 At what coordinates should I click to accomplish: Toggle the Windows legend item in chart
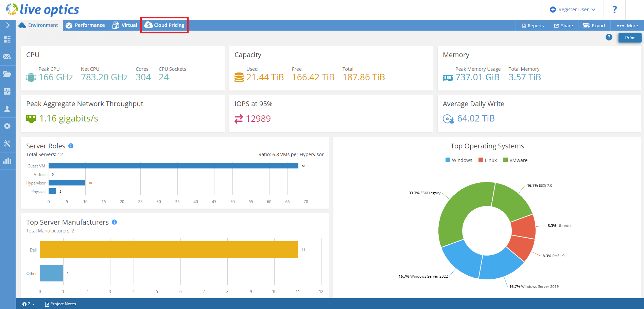(x=459, y=160)
